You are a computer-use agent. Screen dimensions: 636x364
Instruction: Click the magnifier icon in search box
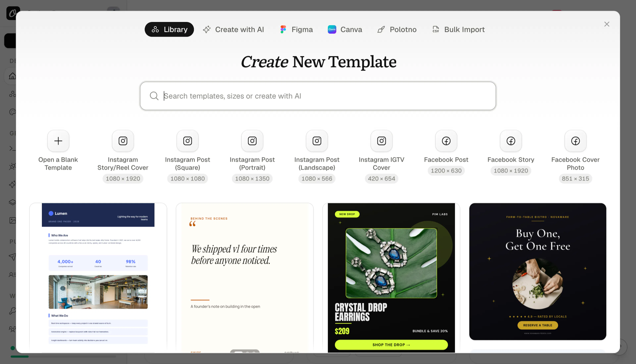[x=154, y=96]
